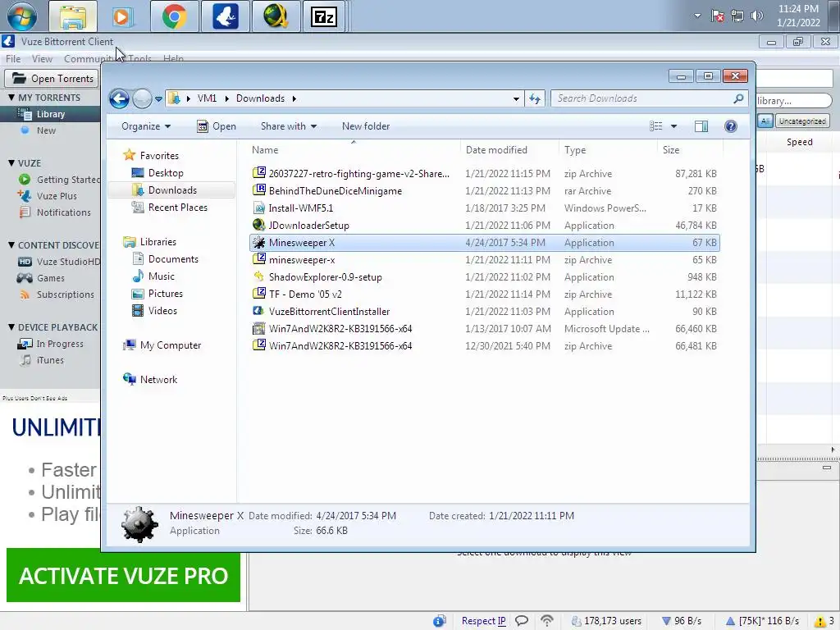The image size is (840, 630).
Task: Open Notifications in the Vuze sidebar
Action: (63, 212)
